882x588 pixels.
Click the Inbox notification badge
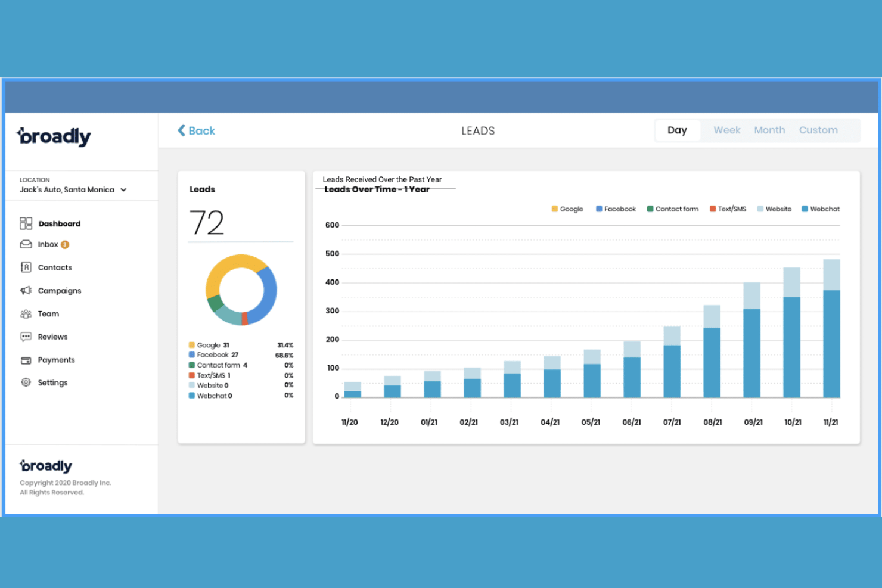(65, 245)
